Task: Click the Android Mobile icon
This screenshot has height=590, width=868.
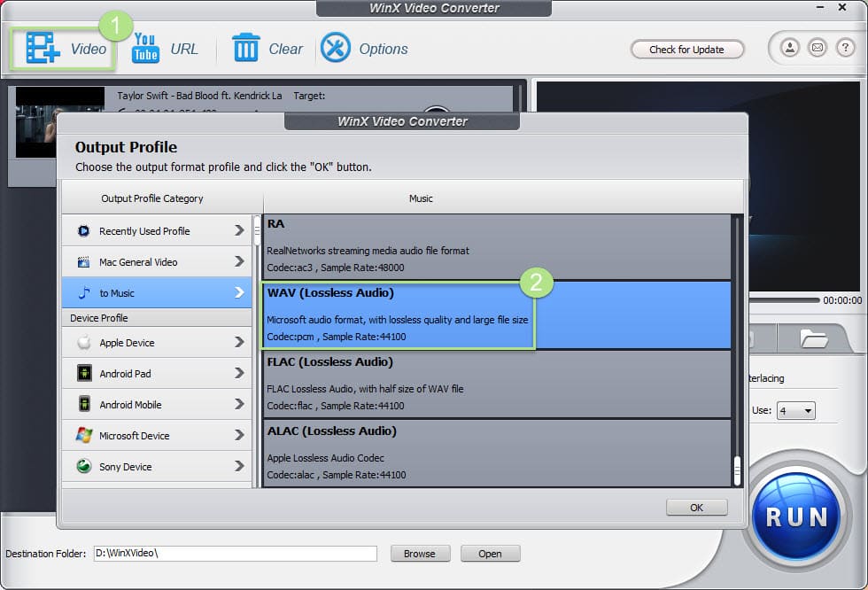Action: [84, 404]
